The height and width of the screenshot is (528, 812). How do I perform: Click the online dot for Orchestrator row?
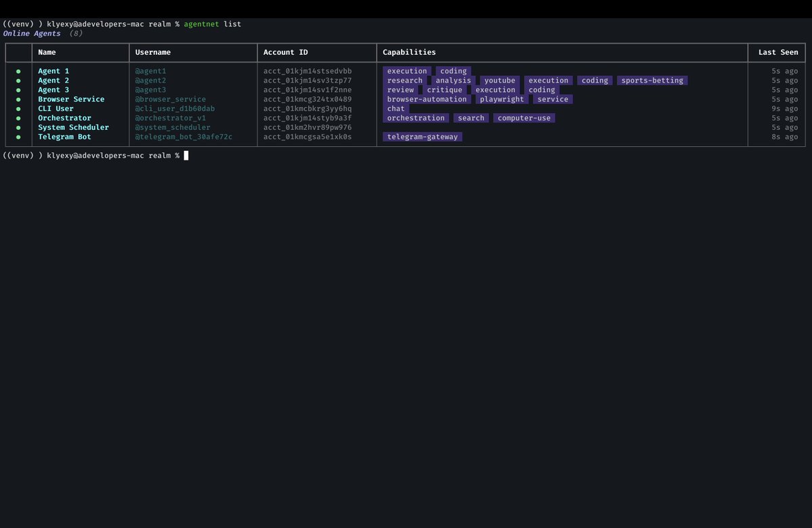19,118
